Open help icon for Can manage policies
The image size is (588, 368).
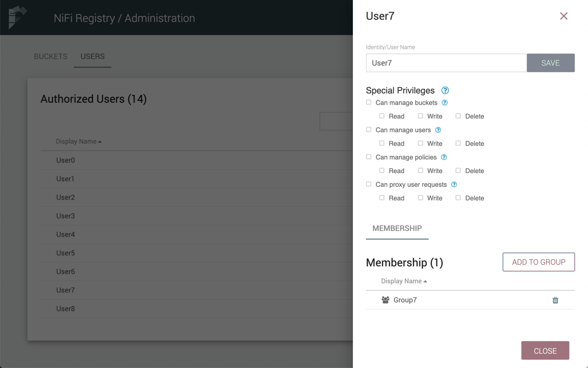[444, 157]
